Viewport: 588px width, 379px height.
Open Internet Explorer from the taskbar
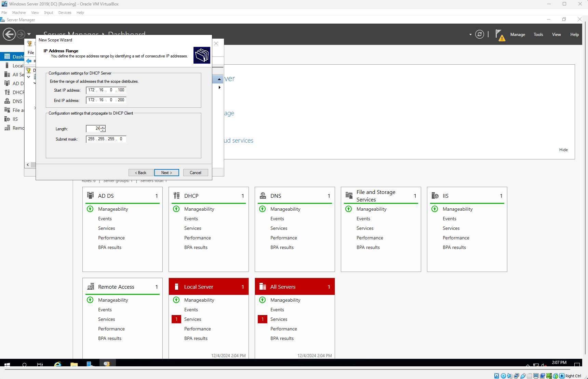click(57, 365)
